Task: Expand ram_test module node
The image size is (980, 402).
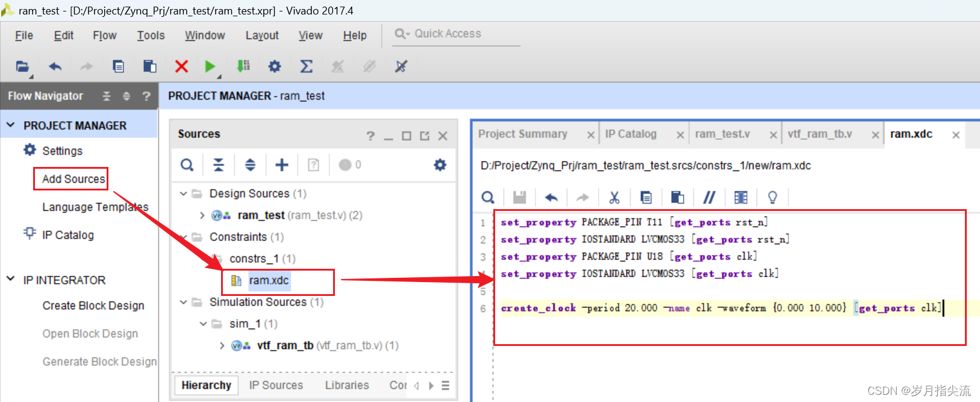Action: (202, 215)
